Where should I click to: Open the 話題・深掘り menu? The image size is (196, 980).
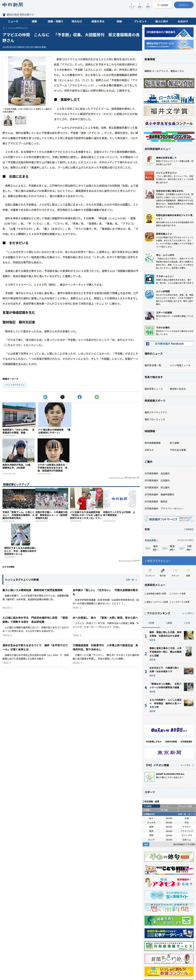click(56, 21)
